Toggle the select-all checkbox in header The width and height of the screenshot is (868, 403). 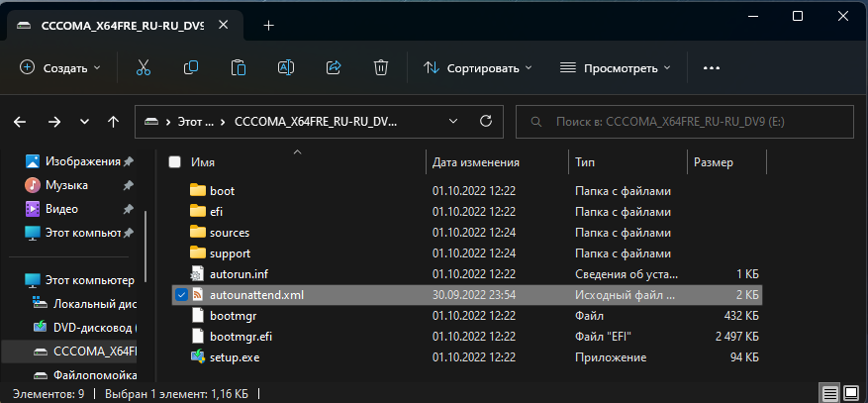(x=175, y=162)
